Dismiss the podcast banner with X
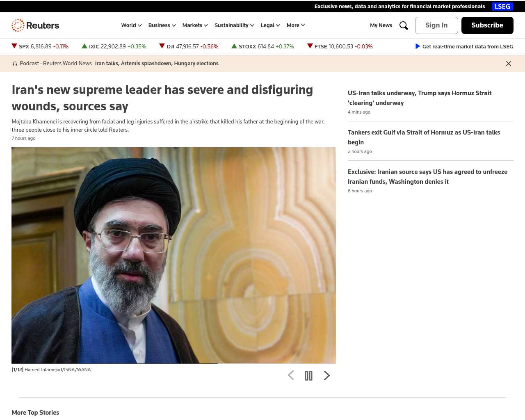The width and height of the screenshot is (525, 420). pos(509,64)
